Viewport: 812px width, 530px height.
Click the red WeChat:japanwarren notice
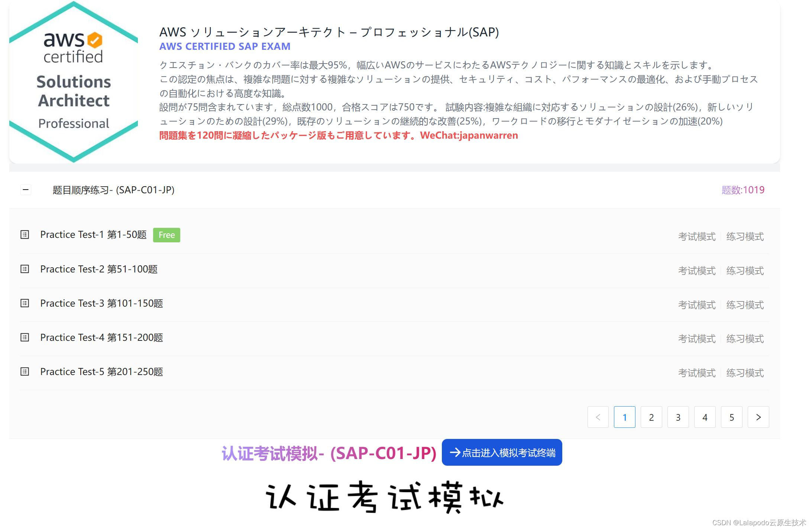[x=339, y=135]
